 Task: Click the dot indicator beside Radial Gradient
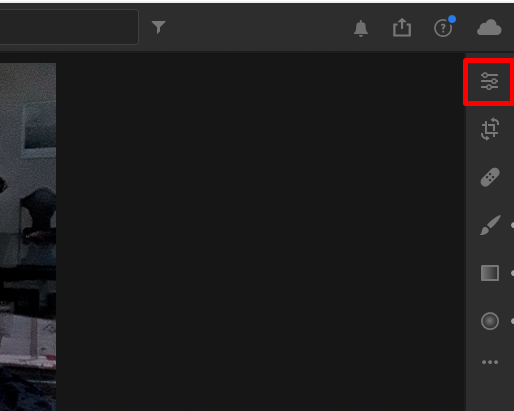pos(512,321)
